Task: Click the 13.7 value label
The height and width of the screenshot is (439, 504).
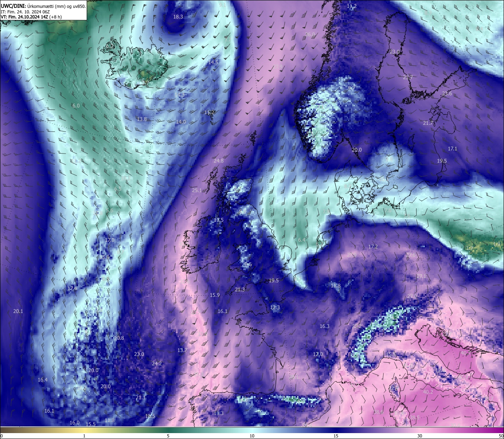Action: [182, 350]
